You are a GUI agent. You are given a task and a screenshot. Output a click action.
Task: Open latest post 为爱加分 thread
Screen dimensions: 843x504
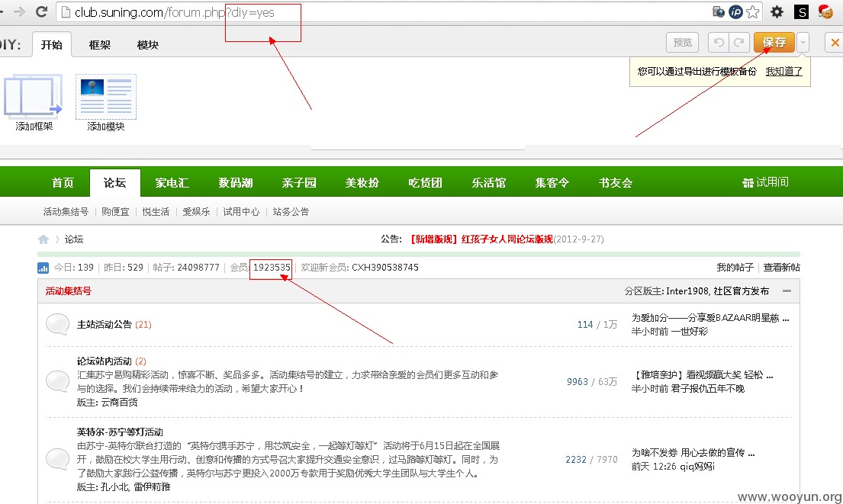pyautogui.click(x=710, y=317)
